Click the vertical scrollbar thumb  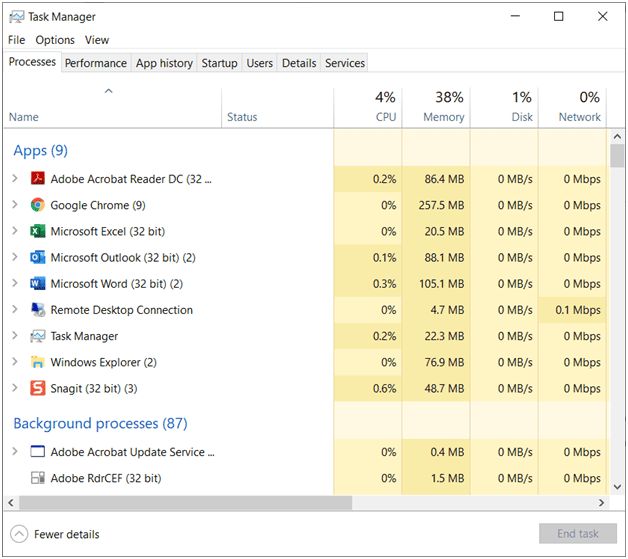617,155
